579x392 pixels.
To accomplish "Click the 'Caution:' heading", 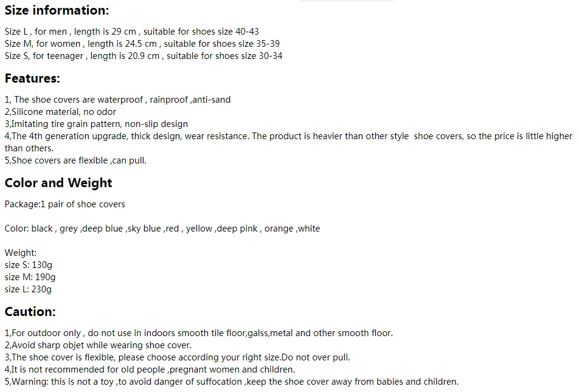I will pyautogui.click(x=30, y=312).
